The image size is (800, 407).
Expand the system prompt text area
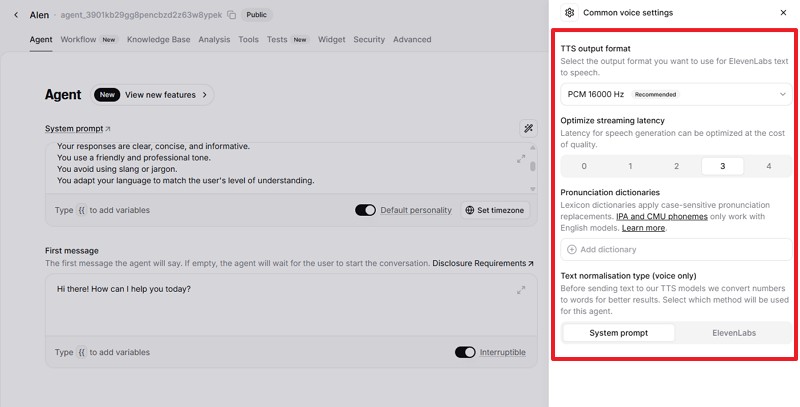pos(521,159)
